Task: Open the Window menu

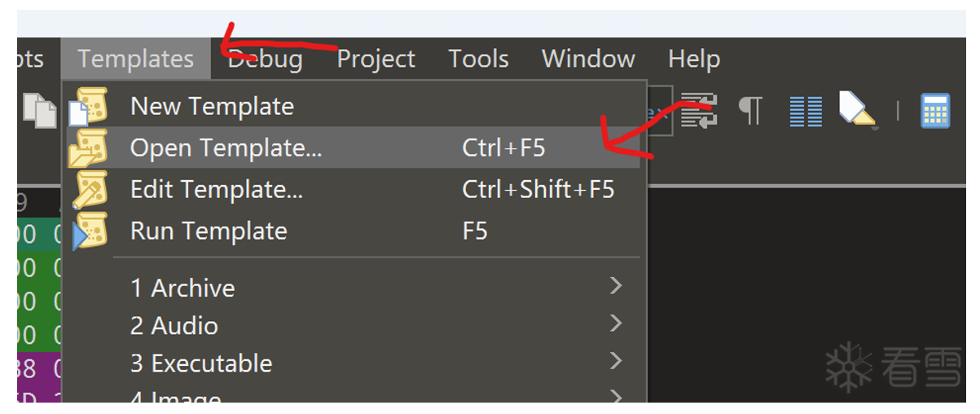Action: [x=588, y=59]
